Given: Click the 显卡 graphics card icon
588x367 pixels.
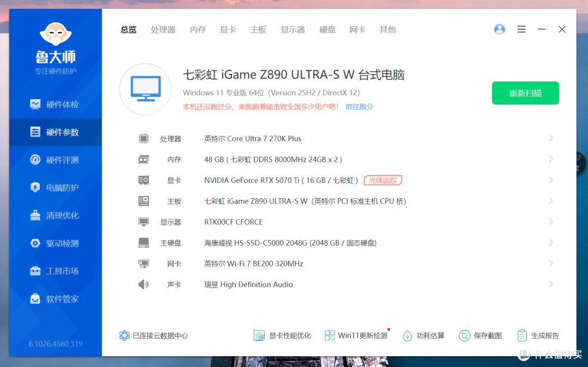Looking at the screenshot, I should point(143,180).
